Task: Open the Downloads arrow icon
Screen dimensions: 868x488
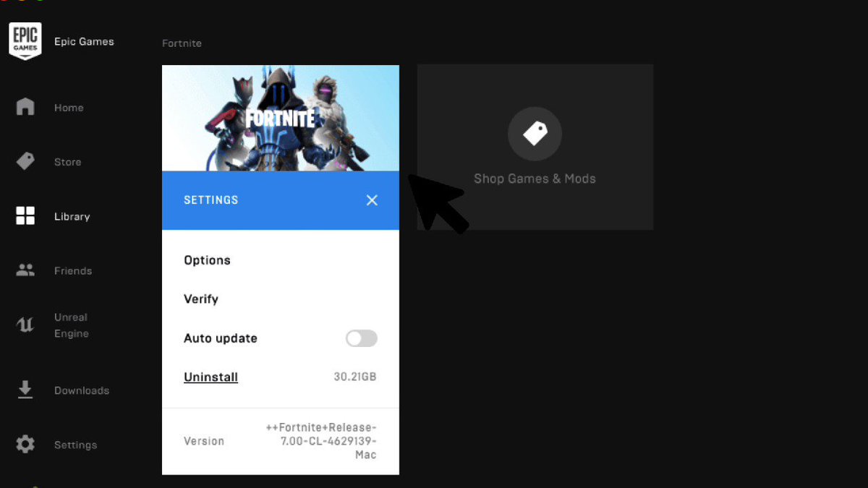Action: [25, 390]
